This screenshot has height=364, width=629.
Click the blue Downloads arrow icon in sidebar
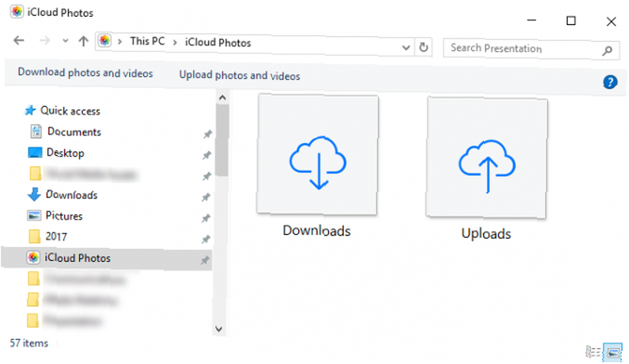[35, 194]
